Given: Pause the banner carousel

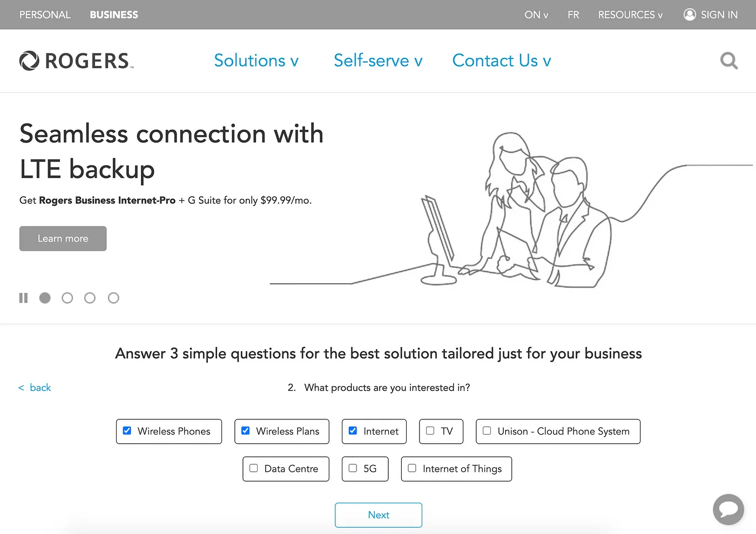Looking at the screenshot, I should click(x=23, y=298).
